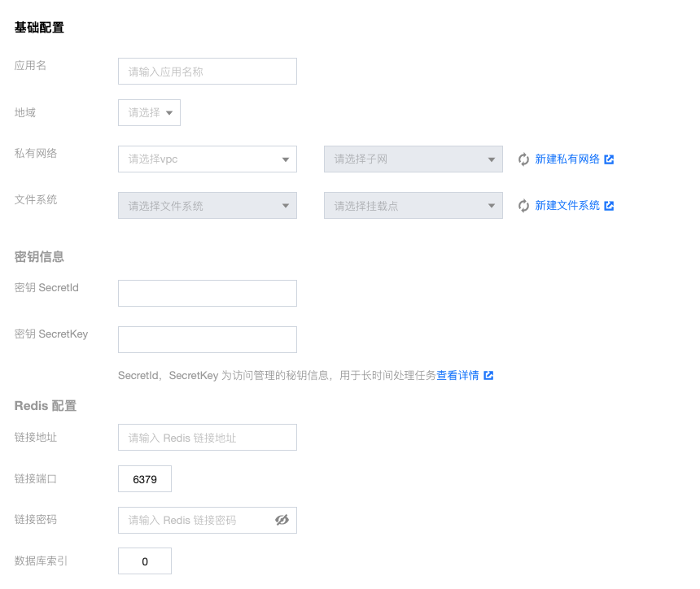Click the 密钥 SecretKey input box

tap(207, 339)
